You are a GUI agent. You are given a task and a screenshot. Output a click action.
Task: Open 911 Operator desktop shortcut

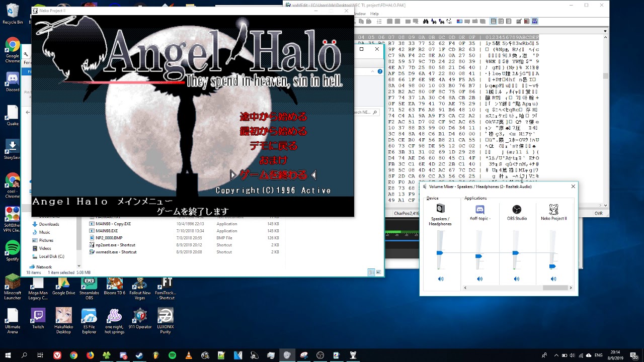[140, 319]
